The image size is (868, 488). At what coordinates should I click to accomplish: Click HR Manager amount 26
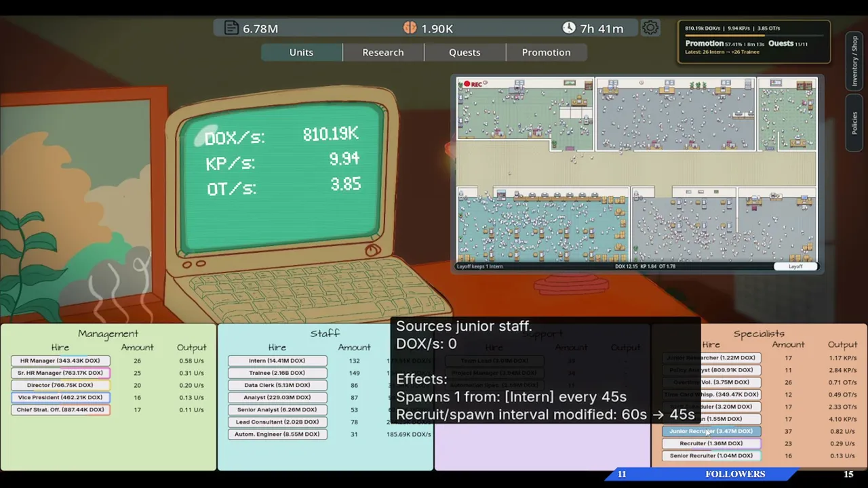[138, 361]
